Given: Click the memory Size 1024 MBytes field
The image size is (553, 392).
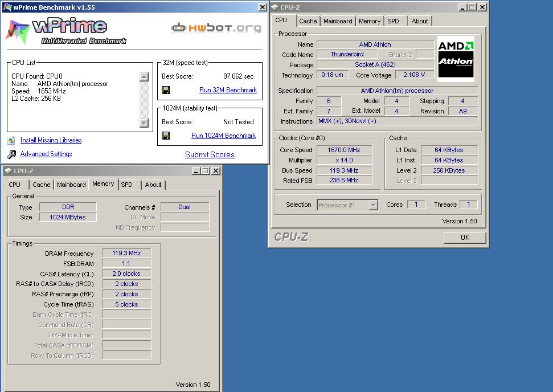Looking at the screenshot, I should click(x=68, y=217).
